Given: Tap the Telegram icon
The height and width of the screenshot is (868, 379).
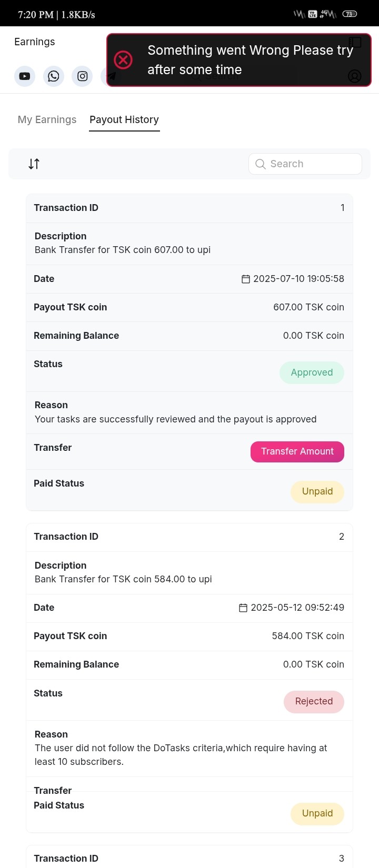Looking at the screenshot, I should coord(112,76).
